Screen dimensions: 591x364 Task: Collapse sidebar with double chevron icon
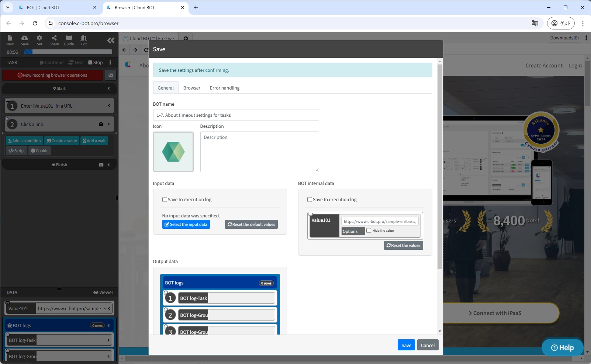[x=111, y=41]
